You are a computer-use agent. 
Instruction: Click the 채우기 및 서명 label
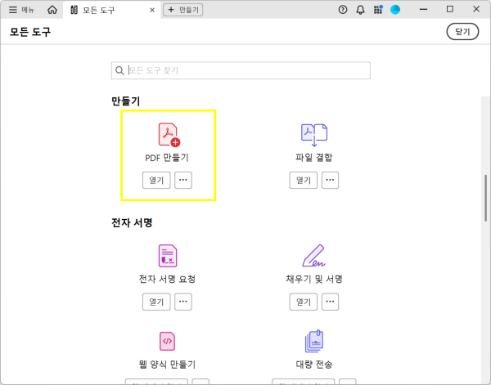pos(314,279)
